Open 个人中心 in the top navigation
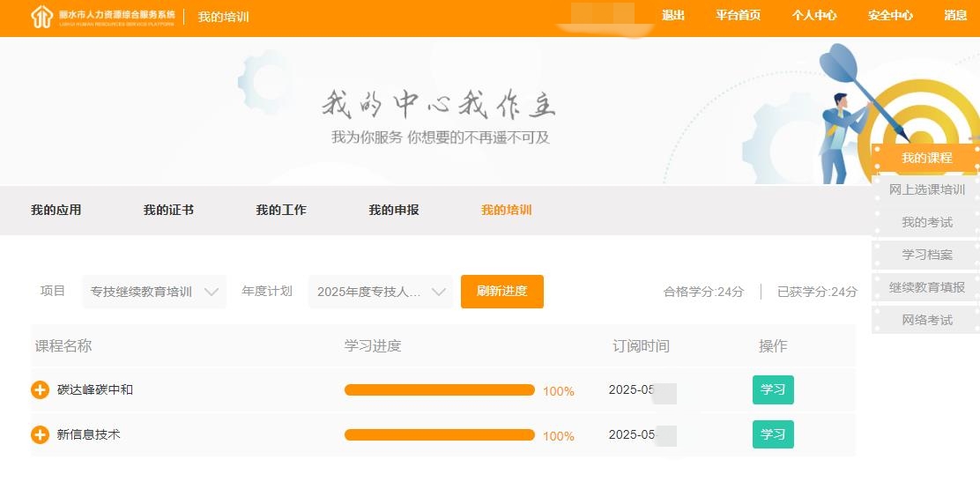The width and height of the screenshot is (980, 489). (814, 15)
